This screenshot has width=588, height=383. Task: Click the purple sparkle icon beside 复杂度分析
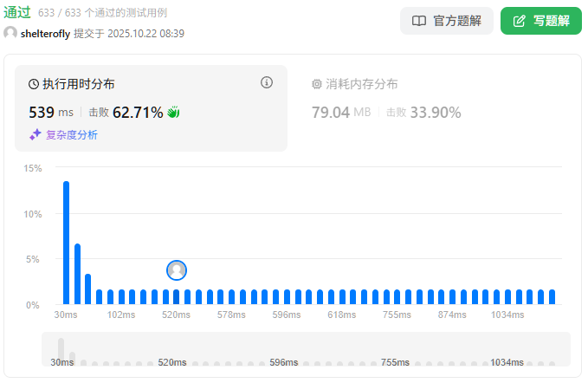point(36,134)
